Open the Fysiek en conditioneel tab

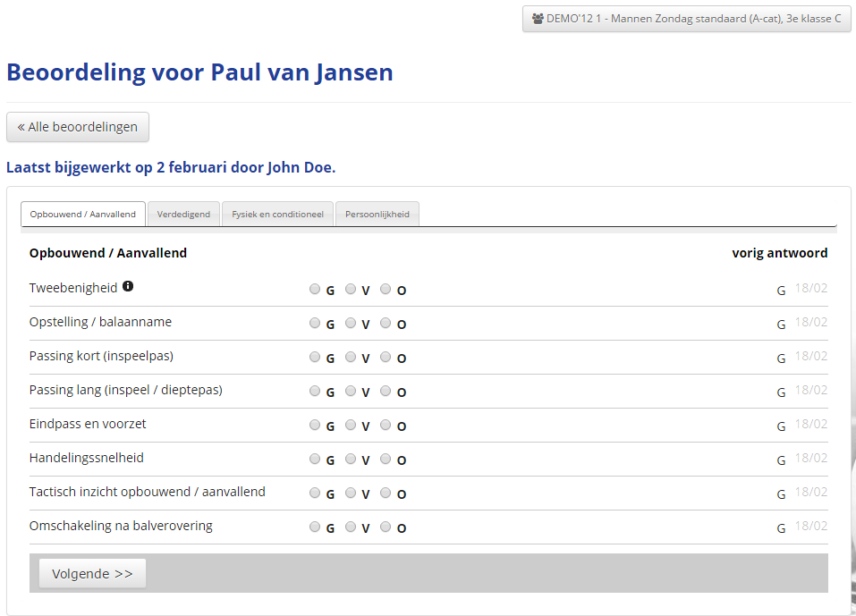click(x=277, y=215)
